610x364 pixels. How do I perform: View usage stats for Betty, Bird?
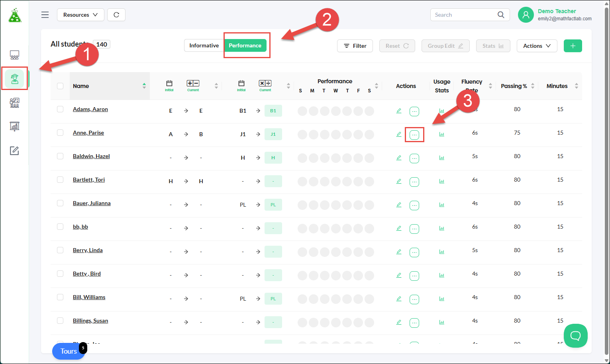[x=442, y=275]
